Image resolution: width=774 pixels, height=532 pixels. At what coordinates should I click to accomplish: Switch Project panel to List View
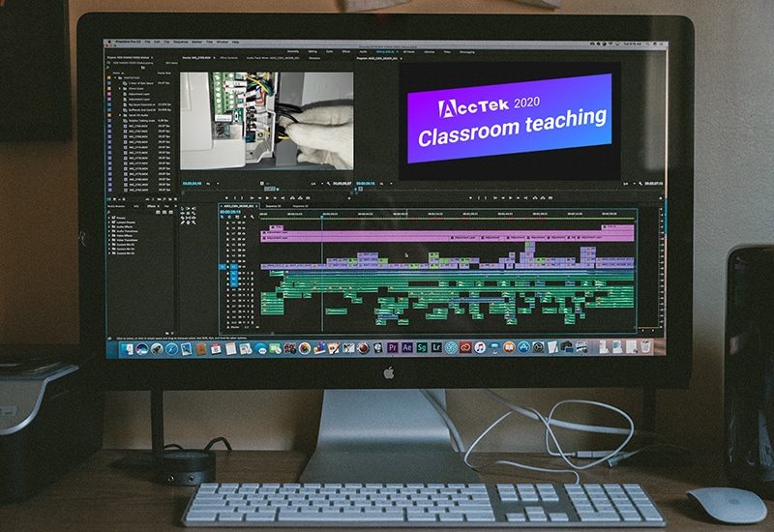coord(108,199)
